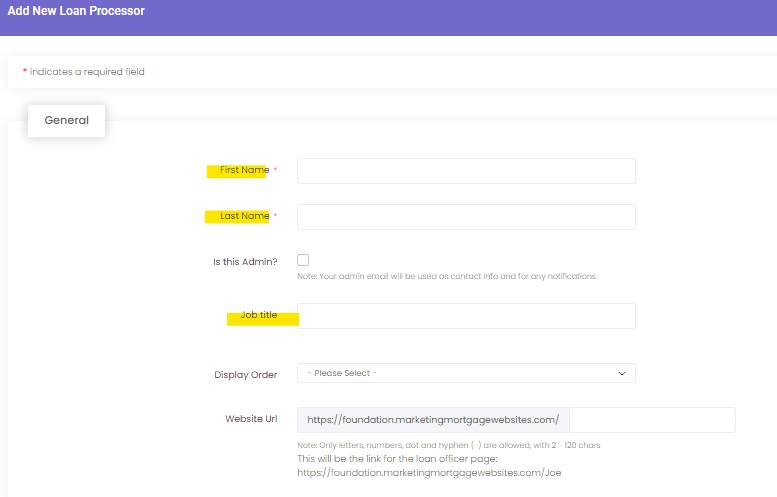Click the Job title label
The height and width of the screenshot is (497, 777).
259,315
